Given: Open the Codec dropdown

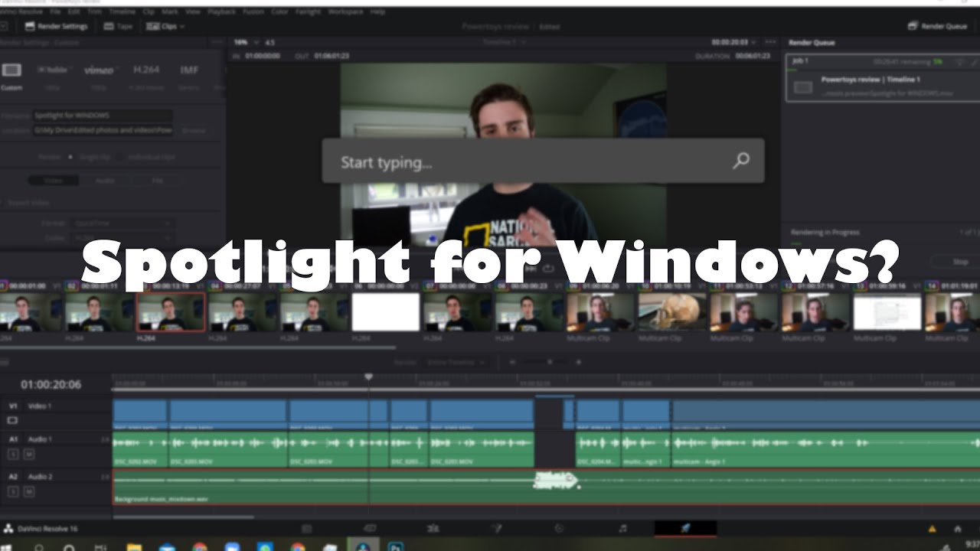Looking at the screenshot, I should pyautogui.click(x=122, y=238).
